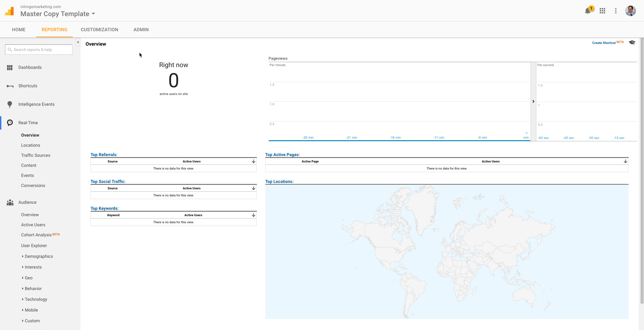Expand the Technology section

[x=36, y=299]
